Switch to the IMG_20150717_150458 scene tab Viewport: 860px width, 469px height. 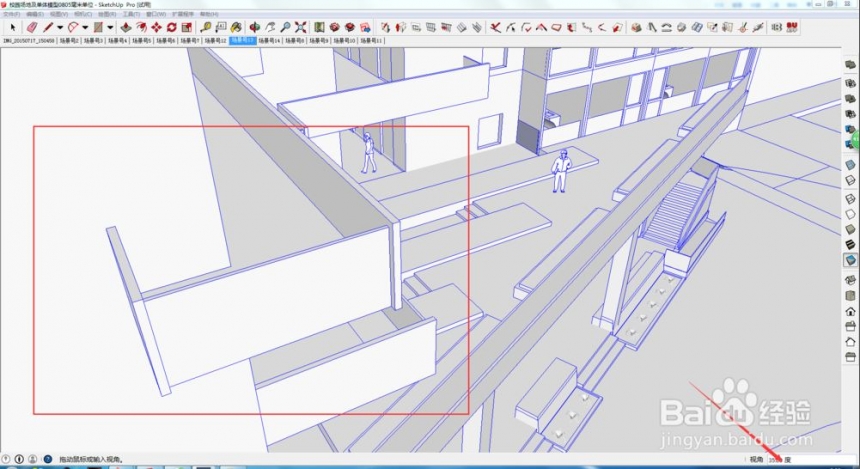tap(29, 41)
